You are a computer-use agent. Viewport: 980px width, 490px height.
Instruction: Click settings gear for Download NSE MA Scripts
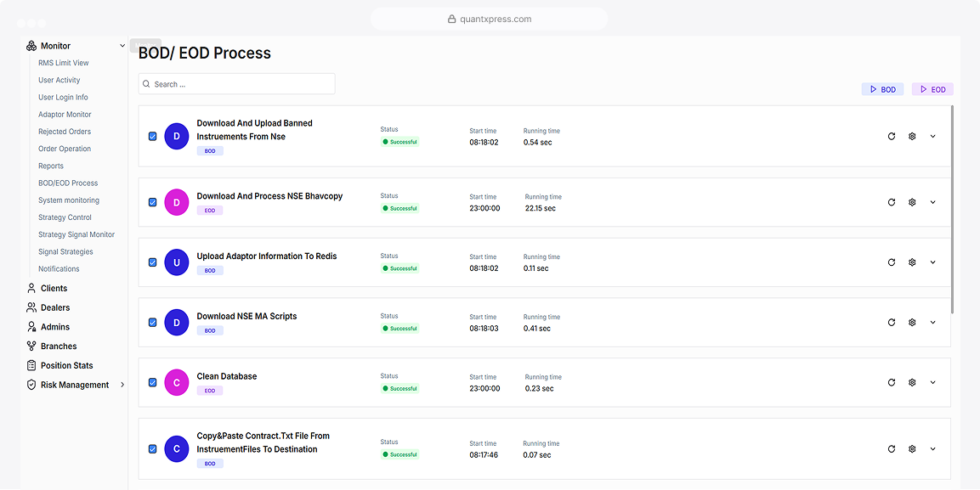(912, 323)
